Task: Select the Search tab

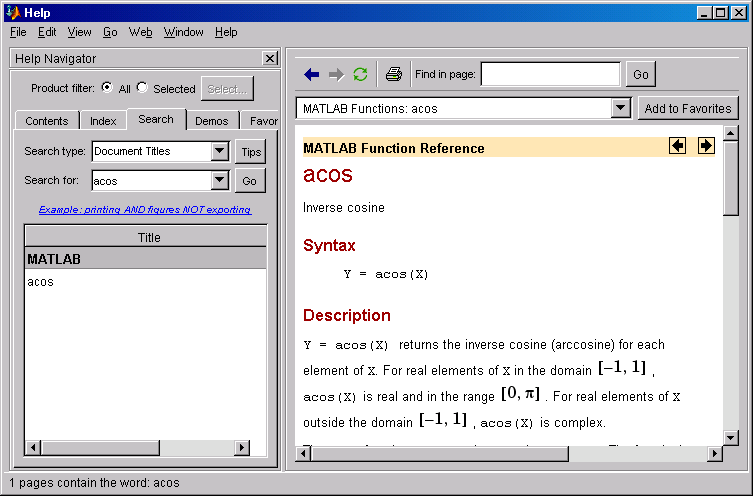Action: 156,119
